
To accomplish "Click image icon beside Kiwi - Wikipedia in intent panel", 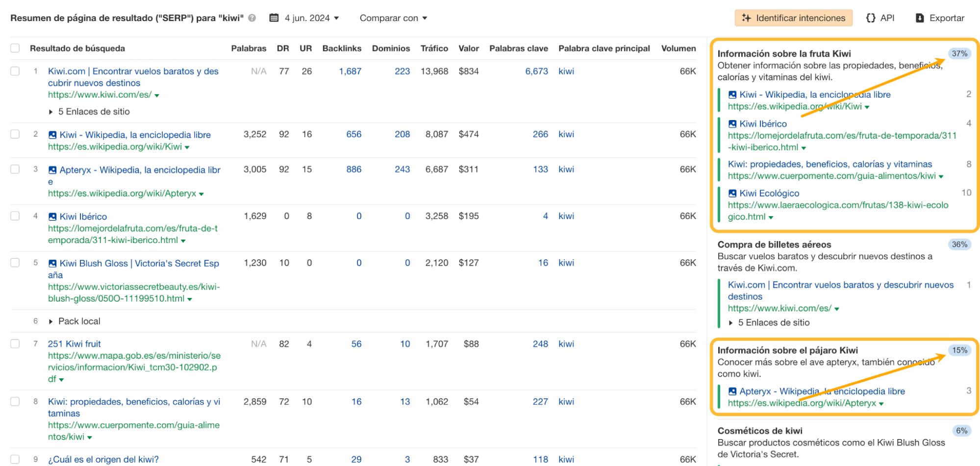I will 732,95.
